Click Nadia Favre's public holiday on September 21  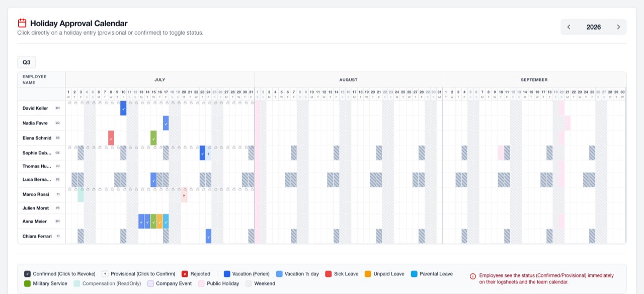point(568,123)
